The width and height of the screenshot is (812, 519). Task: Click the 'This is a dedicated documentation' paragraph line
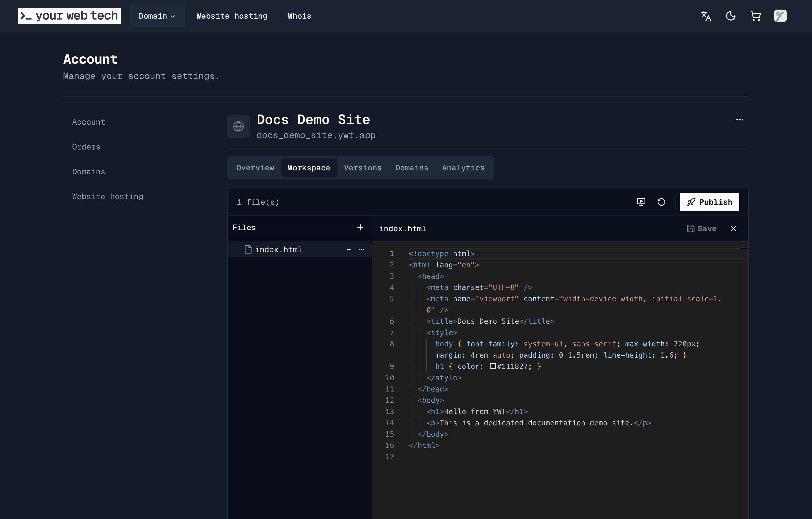pos(539,423)
